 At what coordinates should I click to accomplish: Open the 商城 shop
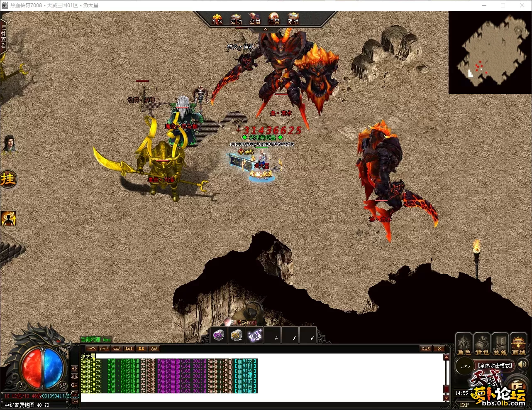click(518, 345)
